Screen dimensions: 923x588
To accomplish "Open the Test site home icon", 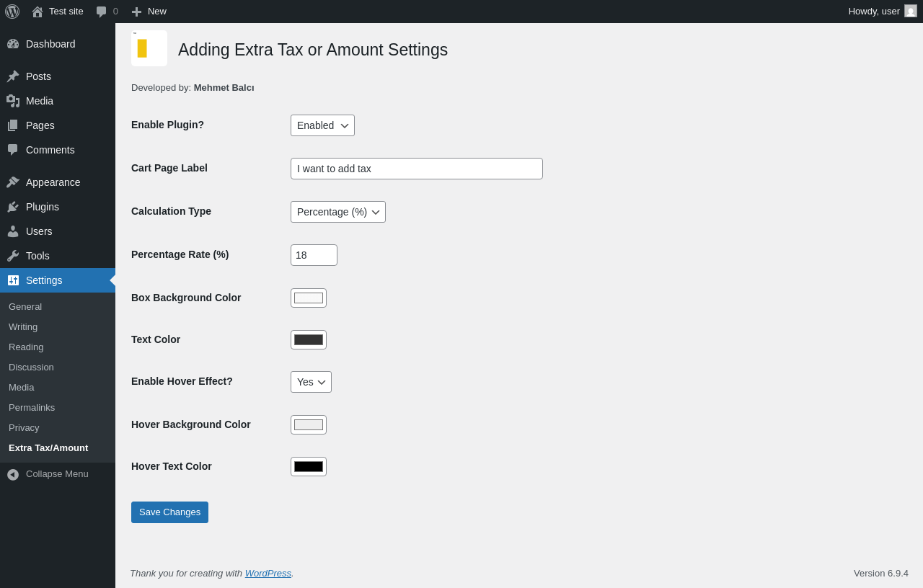I will click(37, 12).
